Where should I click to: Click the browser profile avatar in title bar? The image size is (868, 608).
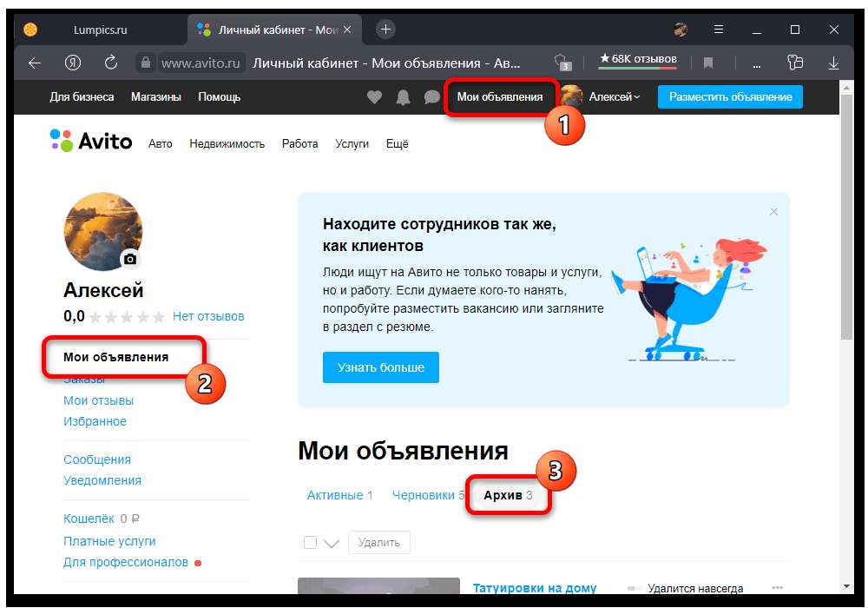681,30
